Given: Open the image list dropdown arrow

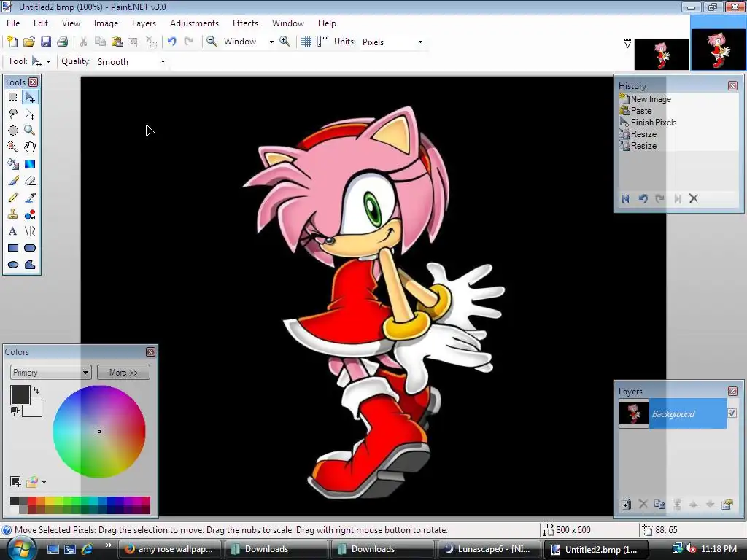Looking at the screenshot, I should coord(627,44).
